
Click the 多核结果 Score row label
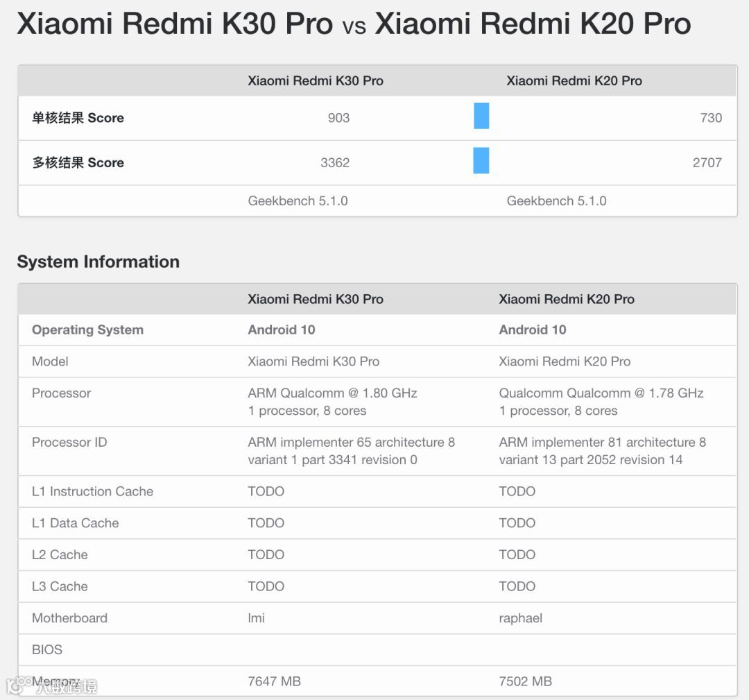pyautogui.click(x=78, y=163)
